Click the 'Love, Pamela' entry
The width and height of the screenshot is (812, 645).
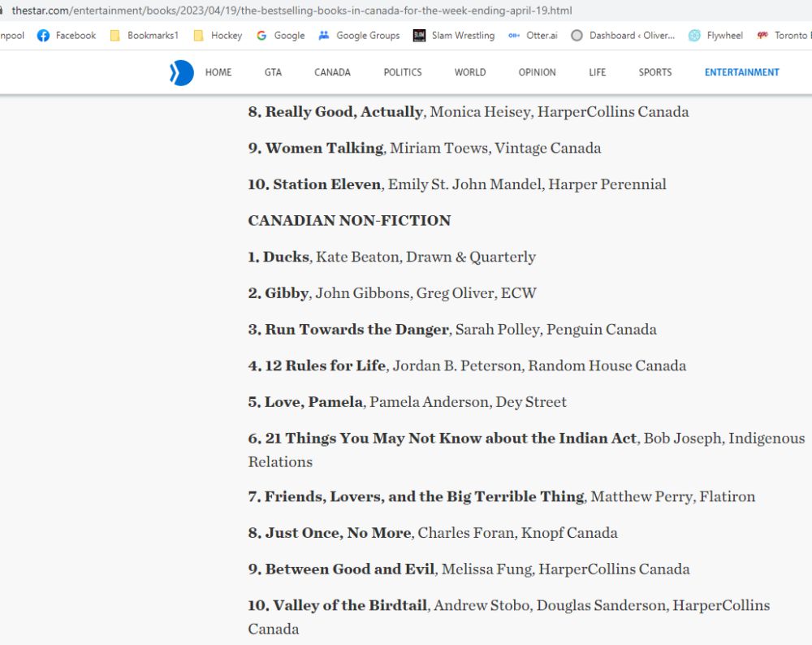click(x=407, y=402)
